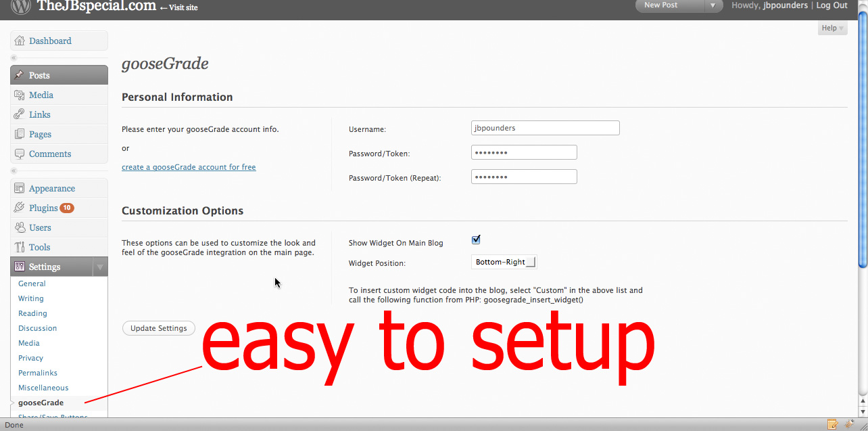
Task: Click the Username input field
Action: tap(545, 127)
